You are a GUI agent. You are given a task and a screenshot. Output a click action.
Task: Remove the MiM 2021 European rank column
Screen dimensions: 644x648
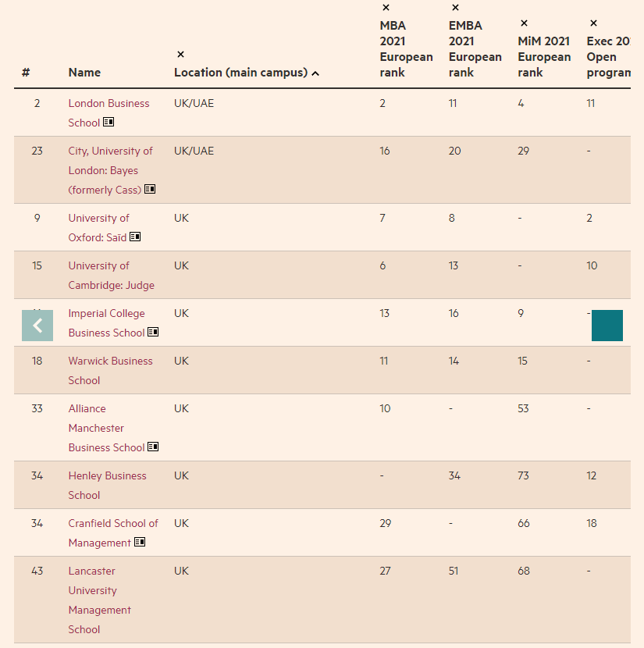click(524, 23)
